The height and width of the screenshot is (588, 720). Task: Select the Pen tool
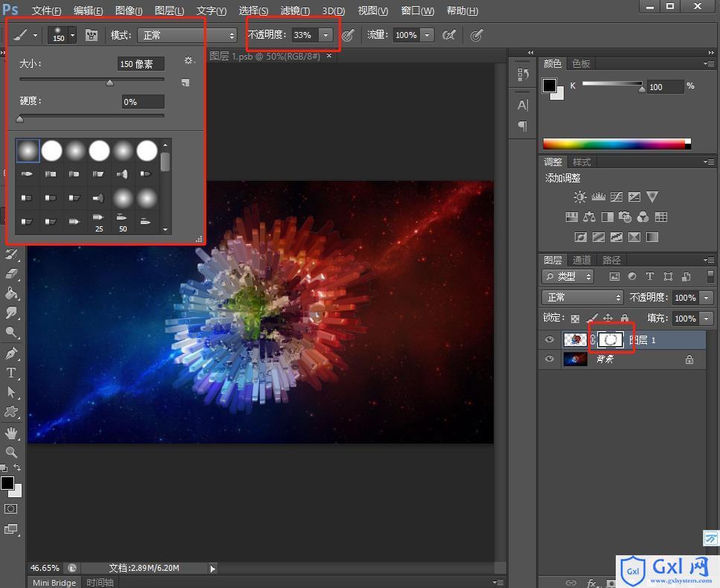click(11, 353)
